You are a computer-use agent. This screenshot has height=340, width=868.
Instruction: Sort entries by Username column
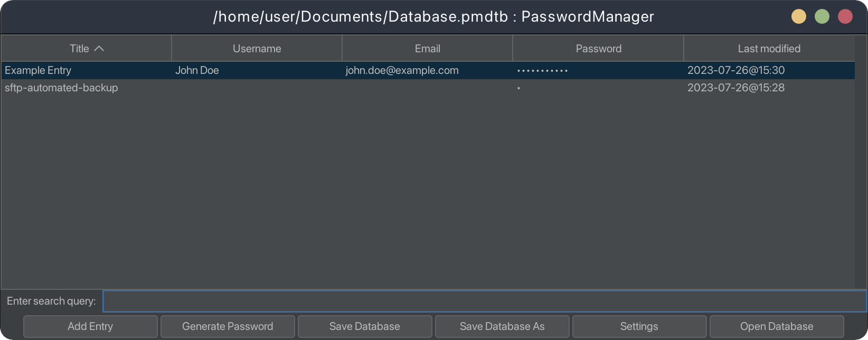[257, 49]
